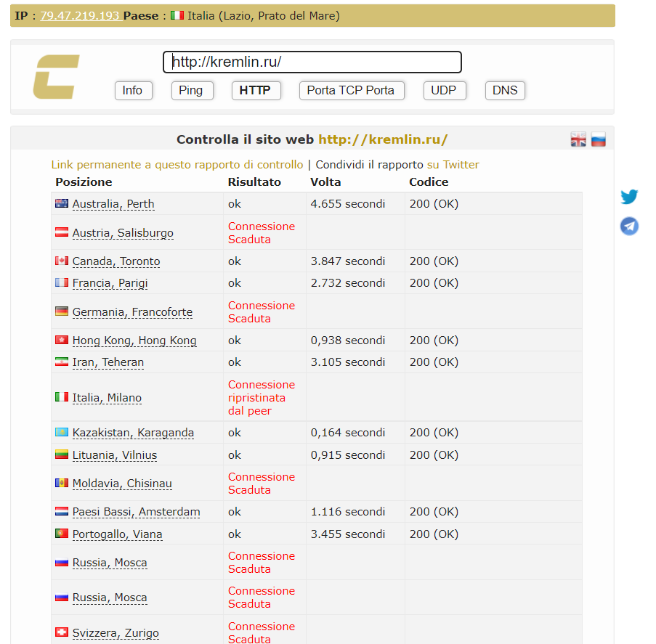Open the permanent link to this report
The height and width of the screenshot is (644, 656).
[177, 165]
